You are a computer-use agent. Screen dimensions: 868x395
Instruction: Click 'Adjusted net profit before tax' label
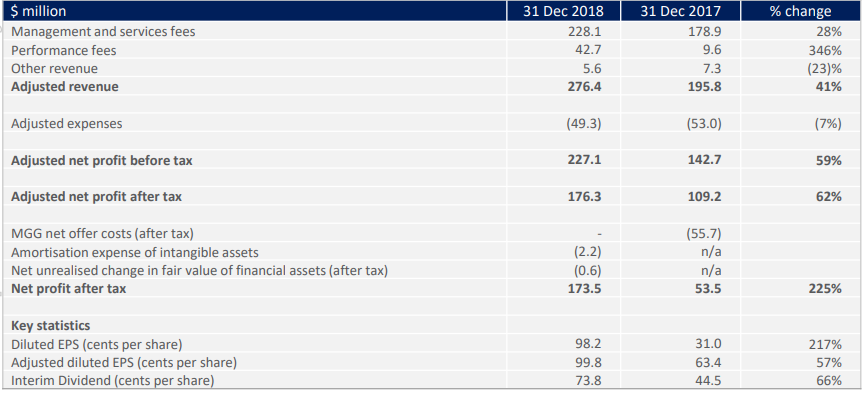[x=102, y=160]
